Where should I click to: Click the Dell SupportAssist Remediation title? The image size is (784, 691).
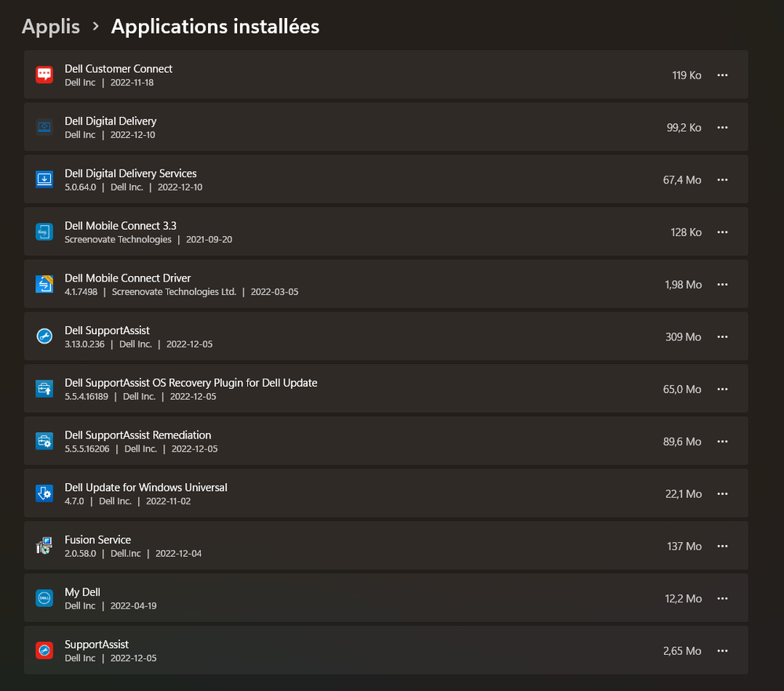click(x=138, y=435)
